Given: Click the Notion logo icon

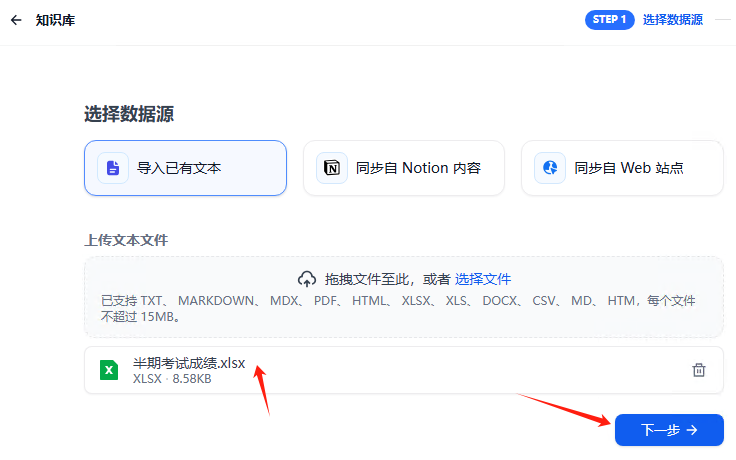Looking at the screenshot, I should pos(332,168).
